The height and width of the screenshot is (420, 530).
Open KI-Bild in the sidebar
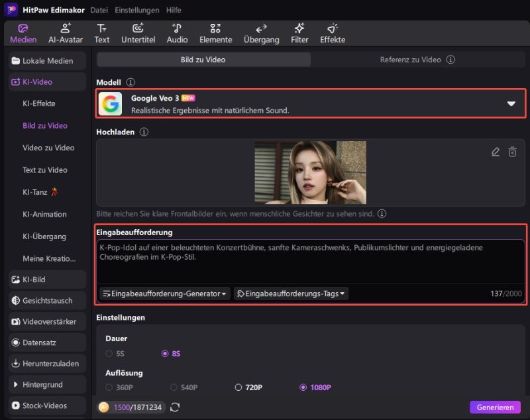(47, 280)
